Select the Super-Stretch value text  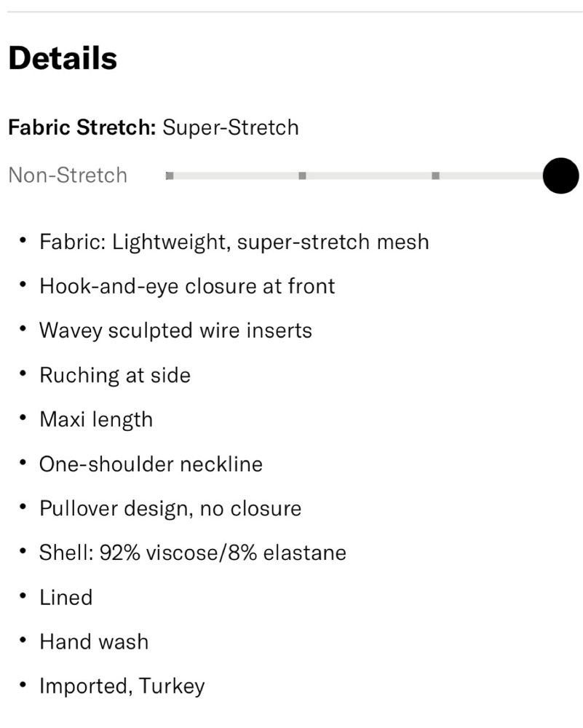pyautogui.click(x=230, y=127)
